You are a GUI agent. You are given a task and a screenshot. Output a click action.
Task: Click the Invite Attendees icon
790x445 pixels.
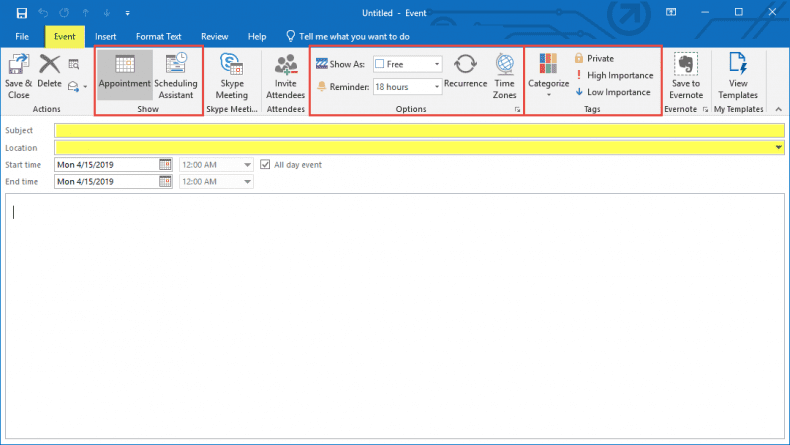tap(285, 75)
